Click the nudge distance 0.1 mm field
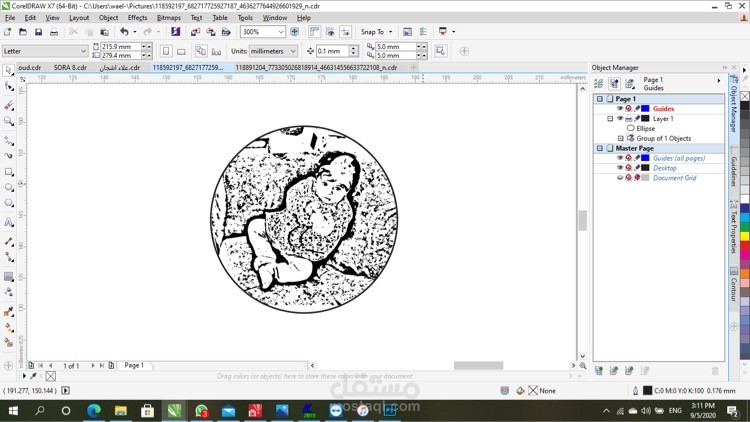 (x=332, y=51)
